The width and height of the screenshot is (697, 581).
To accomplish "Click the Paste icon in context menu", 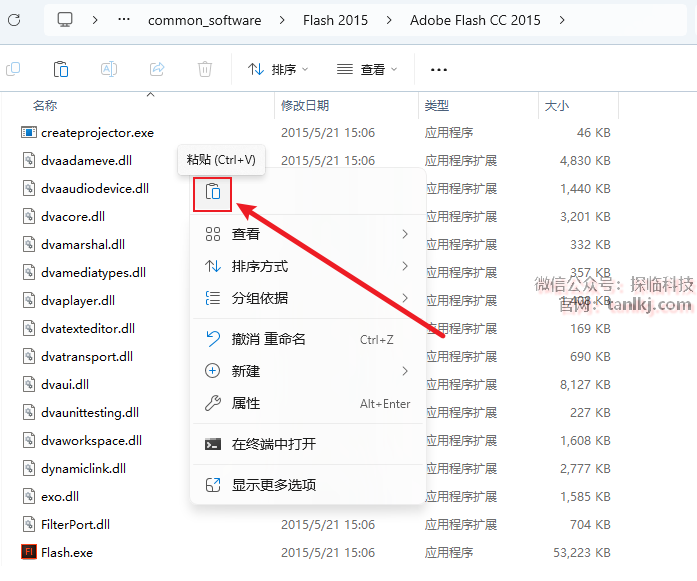I will pyautogui.click(x=212, y=194).
